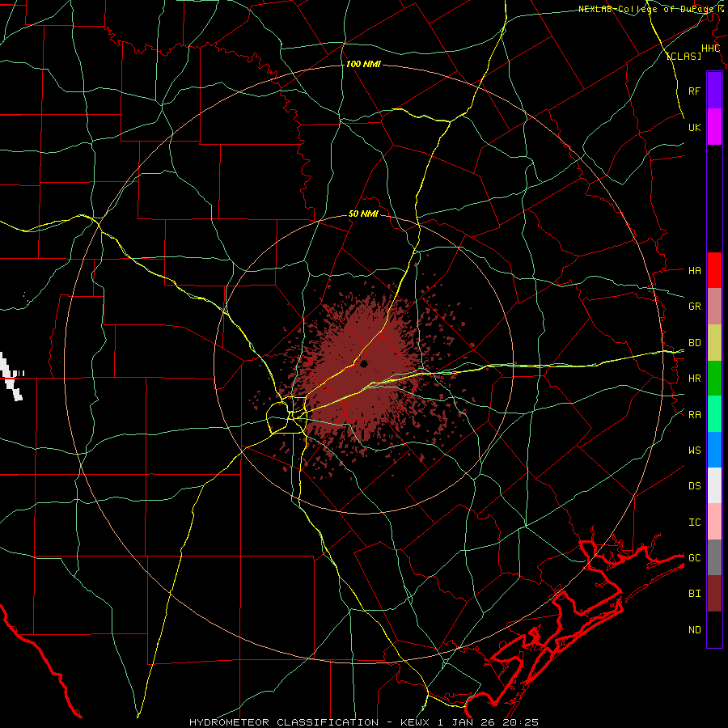Click the "HHC" product code text
The width and height of the screenshot is (728, 728).
710,49
